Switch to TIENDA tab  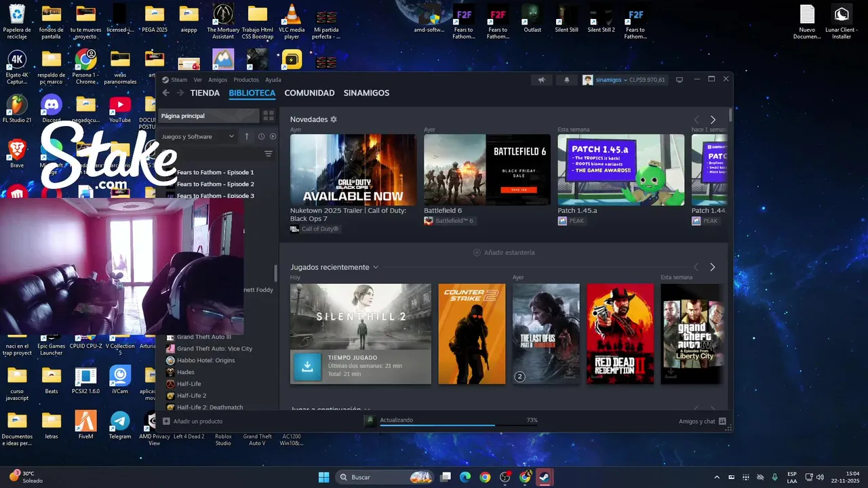coord(205,93)
